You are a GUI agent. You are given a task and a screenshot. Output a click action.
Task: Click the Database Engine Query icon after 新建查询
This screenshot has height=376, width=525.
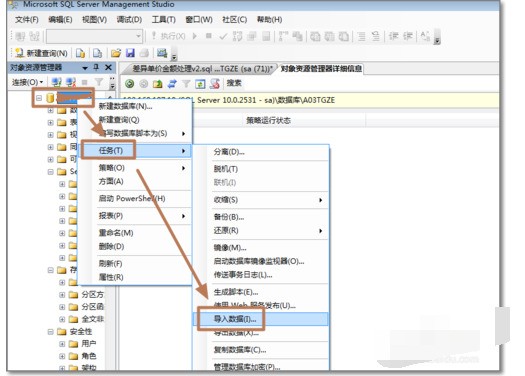[80, 53]
